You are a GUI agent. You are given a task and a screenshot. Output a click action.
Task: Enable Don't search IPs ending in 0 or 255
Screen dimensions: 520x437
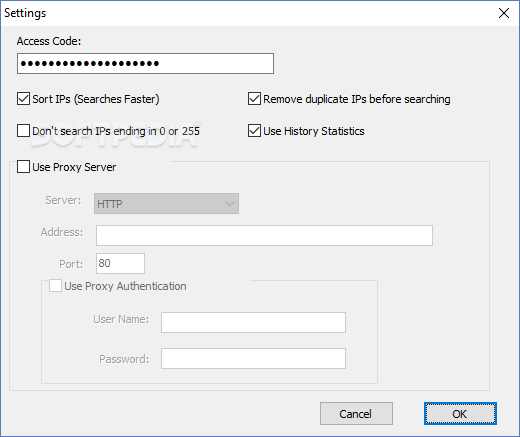[x=23, y=131]
